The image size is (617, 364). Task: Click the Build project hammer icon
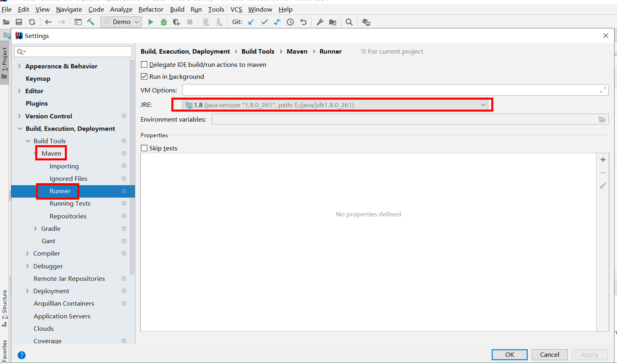(x=91, y=22)
